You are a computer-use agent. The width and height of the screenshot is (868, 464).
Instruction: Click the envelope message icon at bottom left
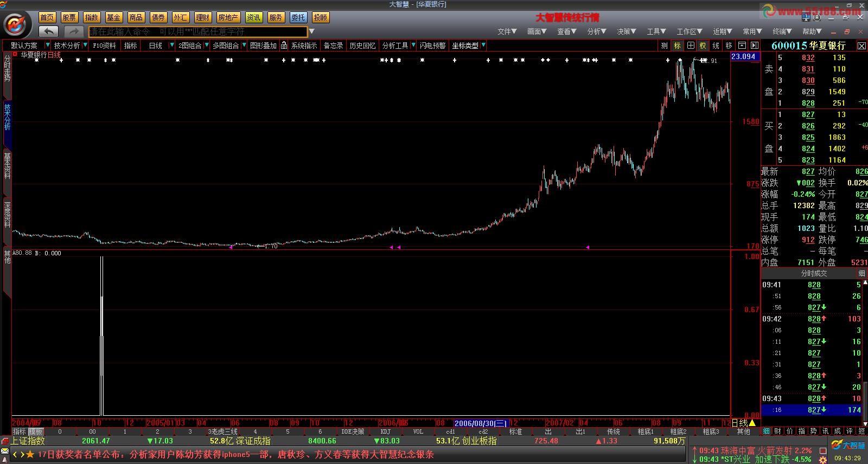[x=5, y=452]
